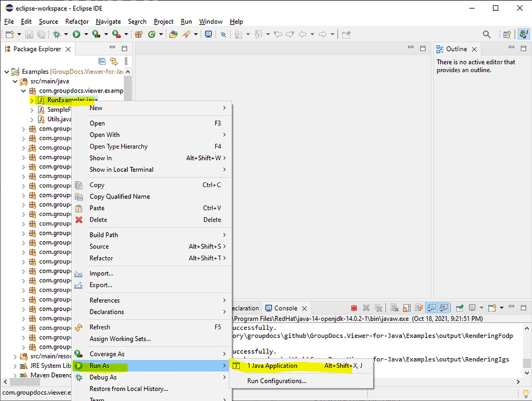Click the Skip All Breakpoints toolbar icon

click(x=223, y=34)
